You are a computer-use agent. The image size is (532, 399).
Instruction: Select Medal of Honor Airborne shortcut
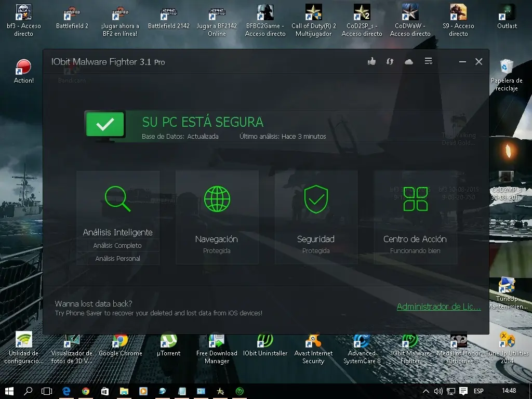[458, 348]
